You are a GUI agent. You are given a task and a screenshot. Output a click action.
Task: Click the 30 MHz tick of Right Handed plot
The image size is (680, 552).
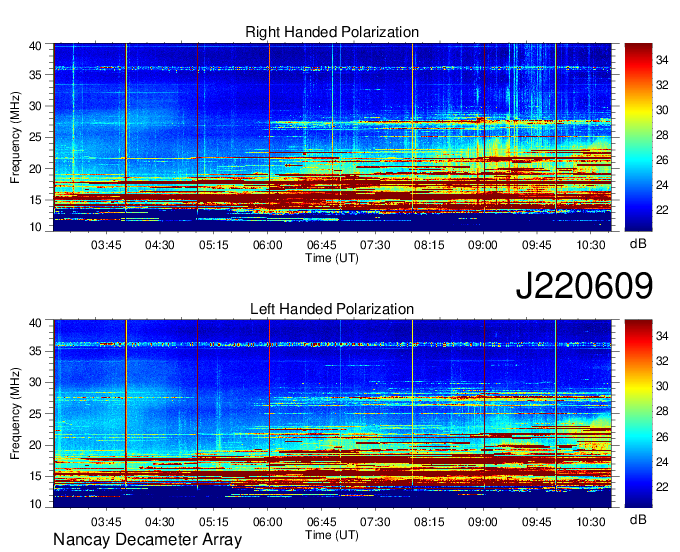coord(35,106)
